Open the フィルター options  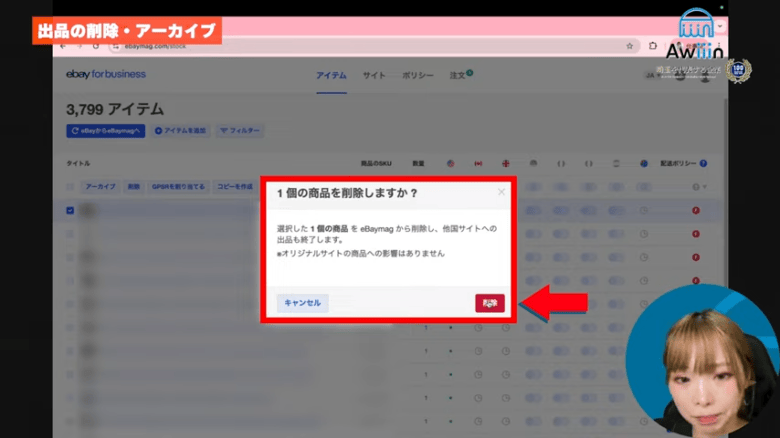tap(240, 131)
